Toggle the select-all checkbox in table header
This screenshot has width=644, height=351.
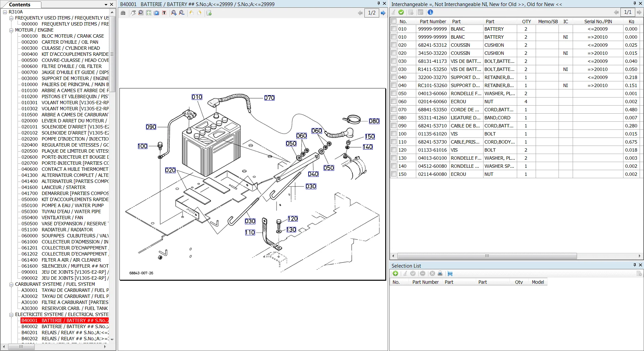(x=394, y=21)
